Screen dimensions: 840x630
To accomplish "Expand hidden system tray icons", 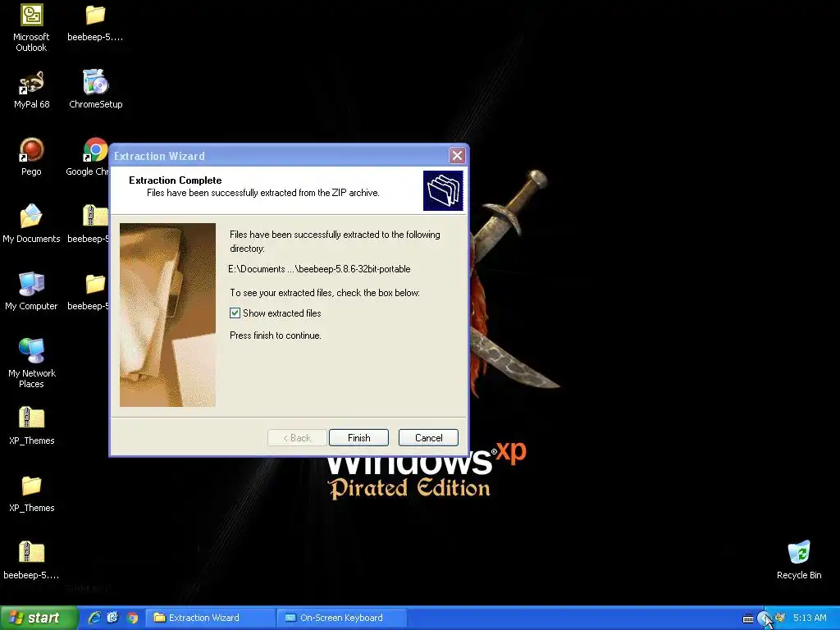I will coord(764,618).
